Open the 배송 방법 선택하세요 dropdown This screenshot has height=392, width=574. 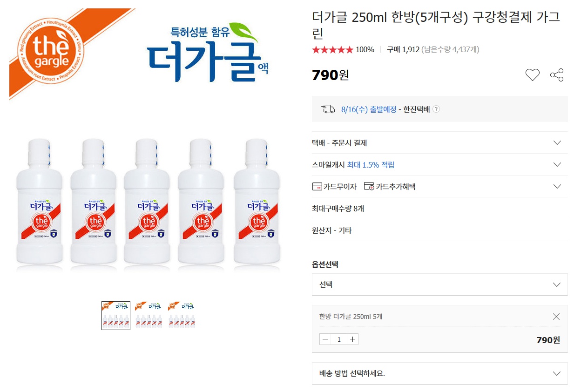tap(439, 373)
